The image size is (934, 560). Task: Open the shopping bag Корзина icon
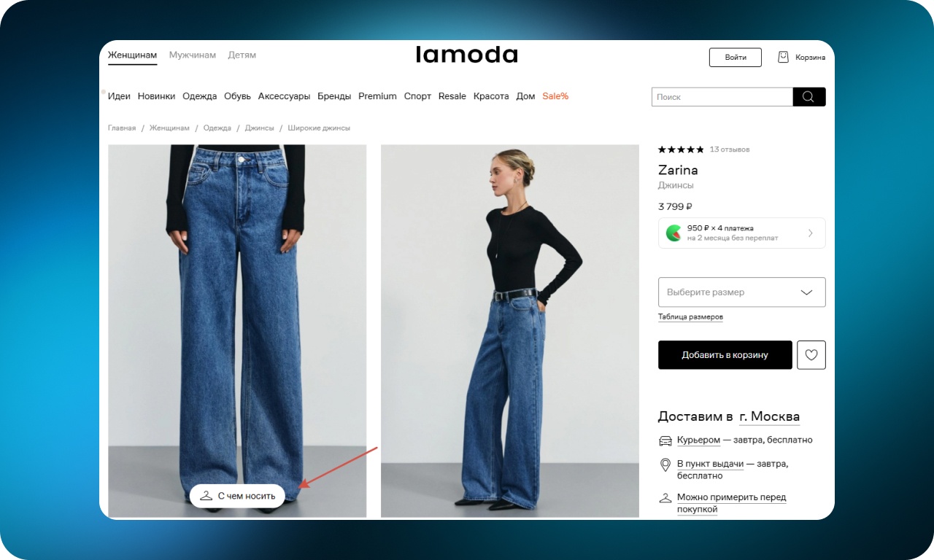coord(784,57)
